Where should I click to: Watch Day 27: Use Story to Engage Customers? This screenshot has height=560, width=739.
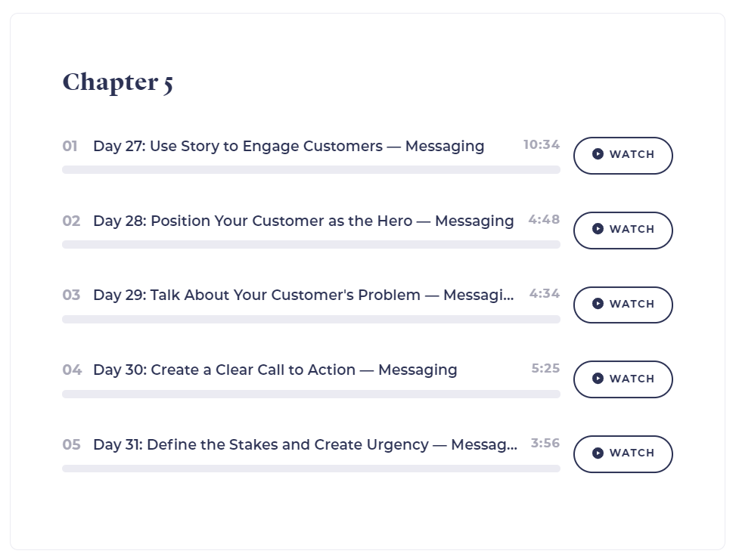tap(623, 156)
